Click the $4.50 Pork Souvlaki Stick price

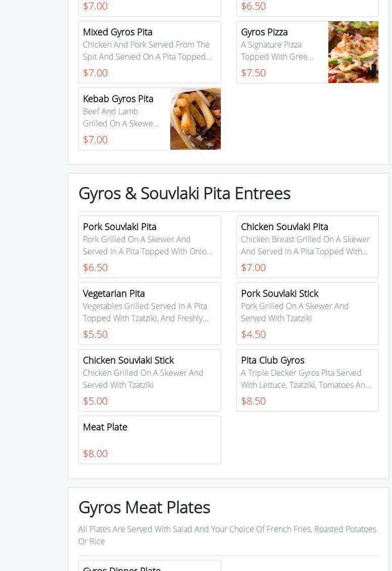coord(253,334)
